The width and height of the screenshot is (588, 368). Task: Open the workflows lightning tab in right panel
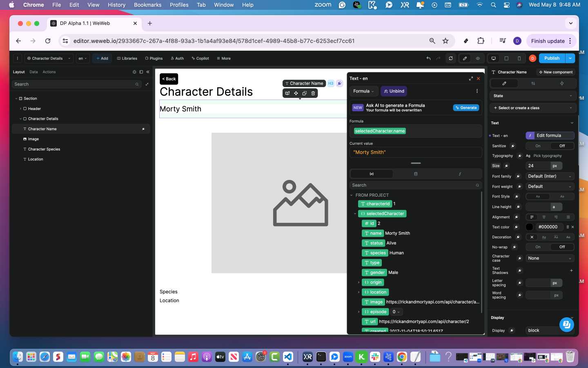(562, 83)
